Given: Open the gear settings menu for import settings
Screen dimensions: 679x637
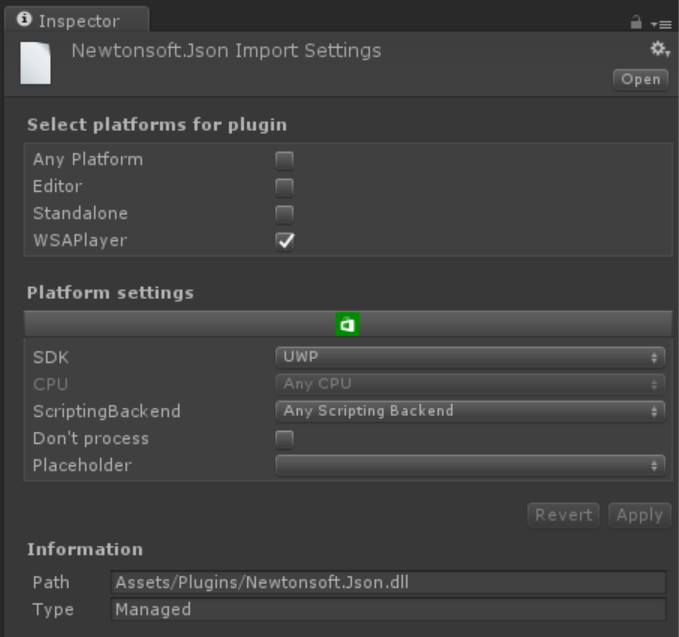Looking at the screenshot, I should coord(660,49).
